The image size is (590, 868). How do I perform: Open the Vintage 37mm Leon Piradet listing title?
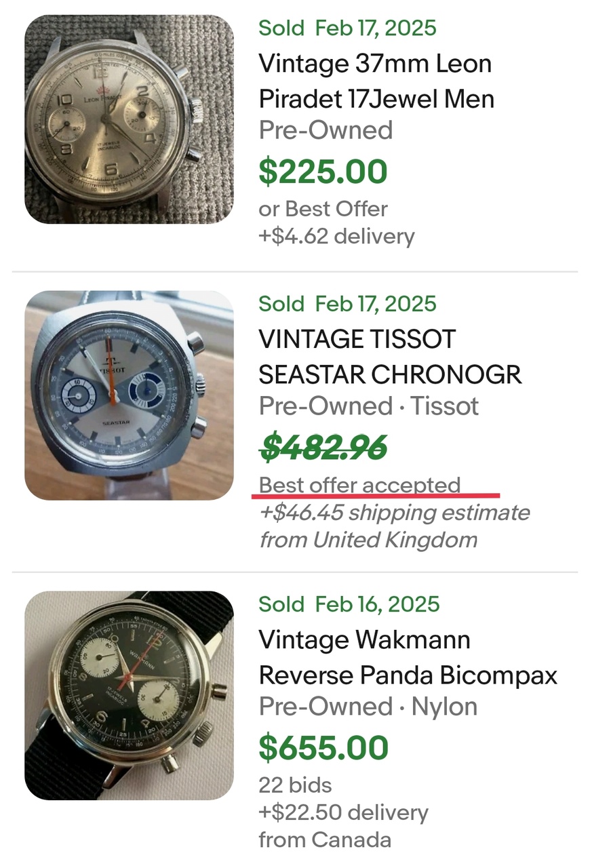click(376, 81)
